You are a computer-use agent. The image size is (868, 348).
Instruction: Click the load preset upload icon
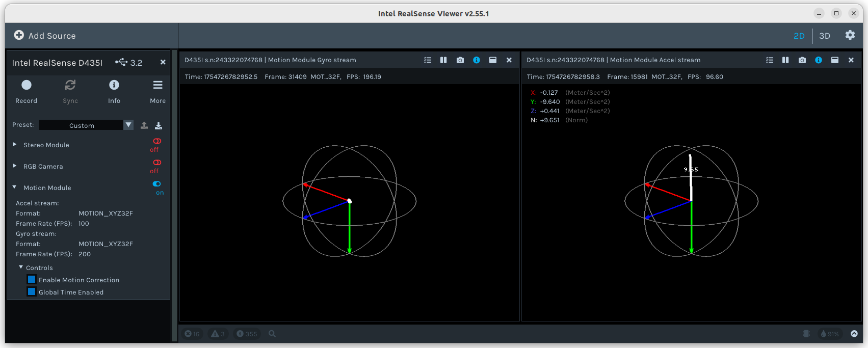(144, 125)
